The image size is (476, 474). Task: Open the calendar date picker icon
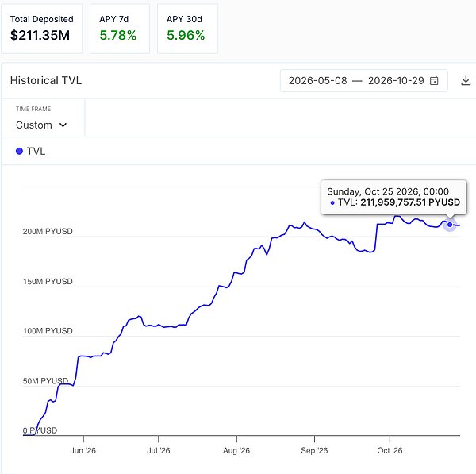tap(434, 81)
